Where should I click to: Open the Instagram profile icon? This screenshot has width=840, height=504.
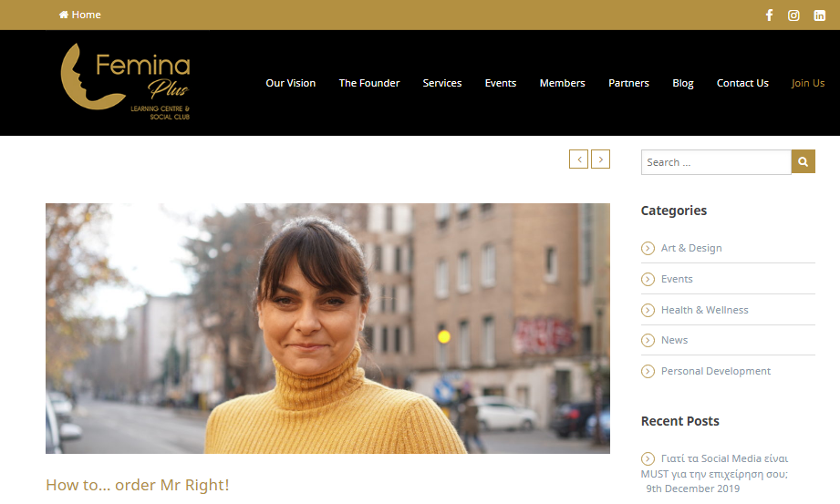coord(793,15)
